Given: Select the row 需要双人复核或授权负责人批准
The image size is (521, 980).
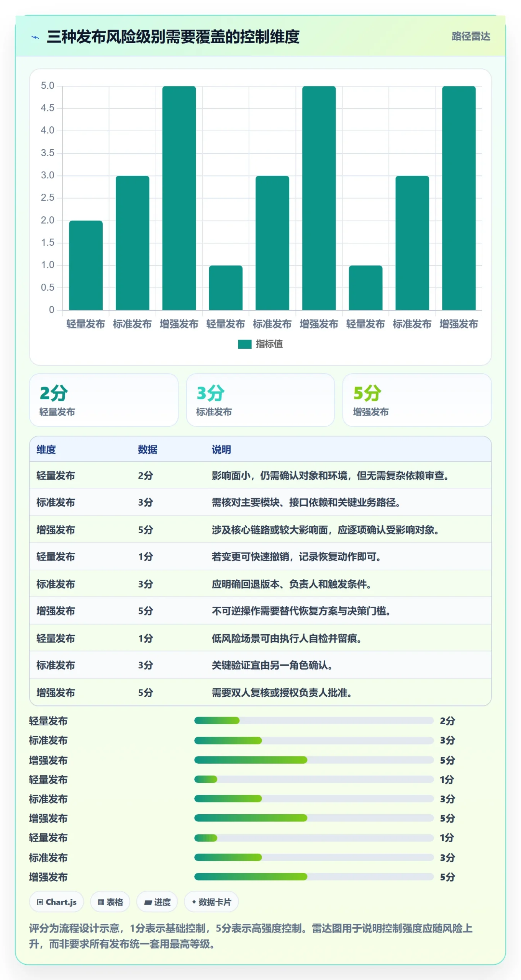Looking at the screenshot, I should coord(260,693).
